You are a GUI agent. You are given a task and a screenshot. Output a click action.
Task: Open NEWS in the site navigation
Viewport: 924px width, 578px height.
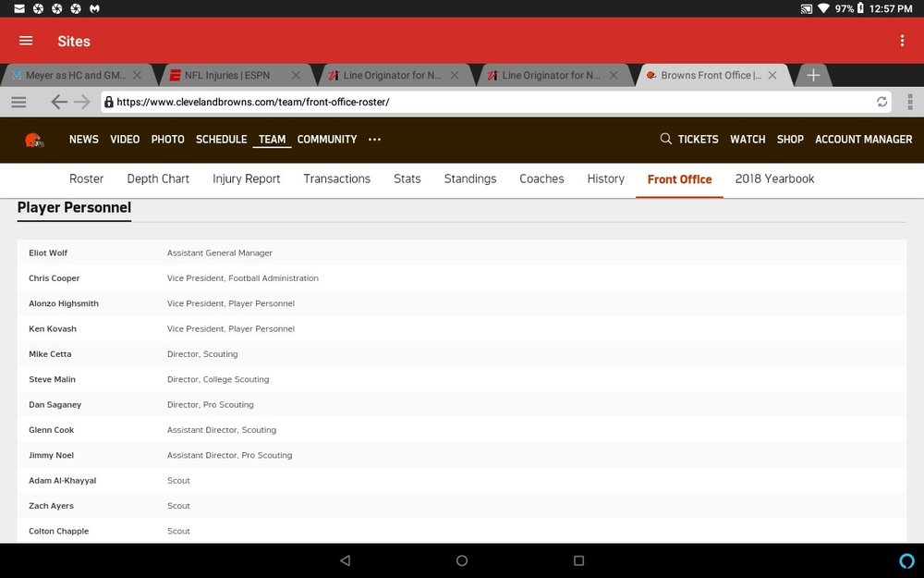(x=84, y=140)
